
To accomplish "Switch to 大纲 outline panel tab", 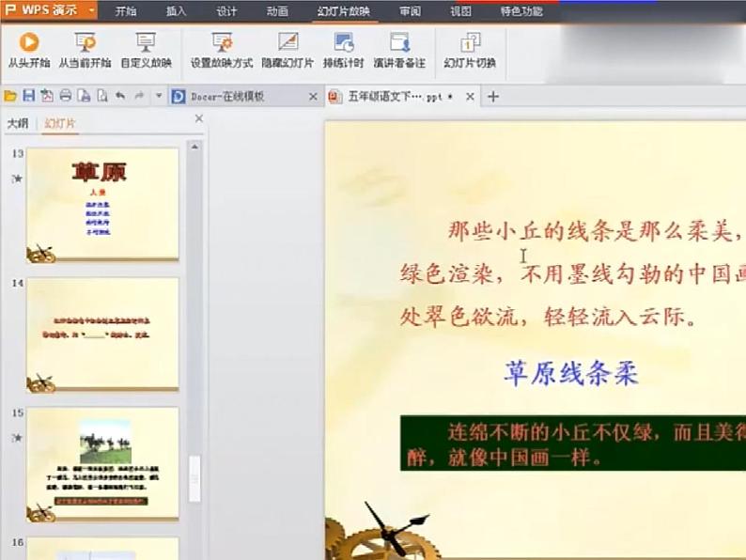I will (18, 123).
